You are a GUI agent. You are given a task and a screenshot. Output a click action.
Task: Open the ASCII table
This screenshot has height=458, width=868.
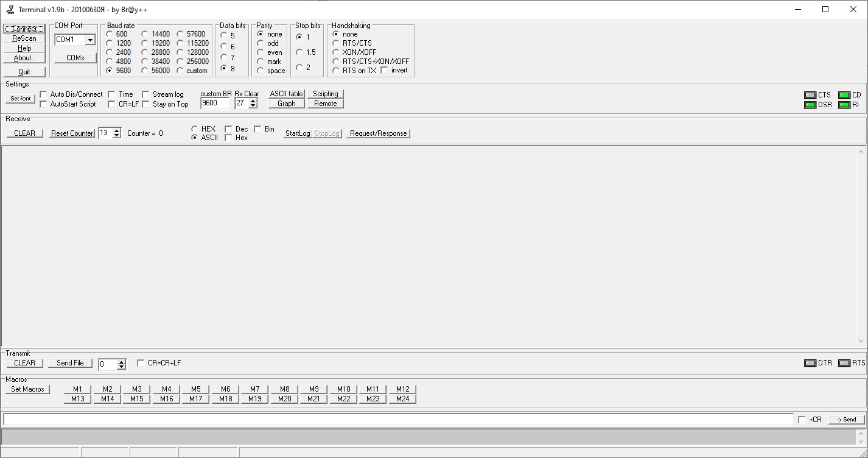286,94
